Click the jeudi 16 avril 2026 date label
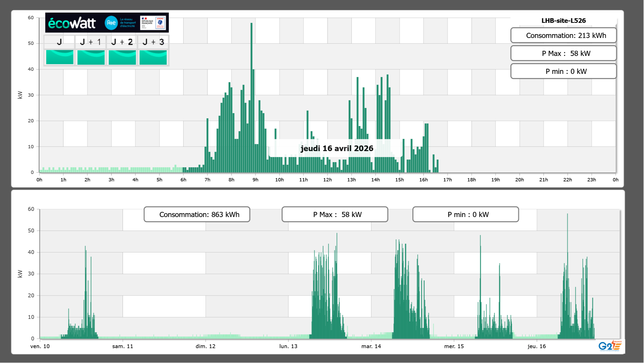This screenshot has height=363, width=644. 337,148
